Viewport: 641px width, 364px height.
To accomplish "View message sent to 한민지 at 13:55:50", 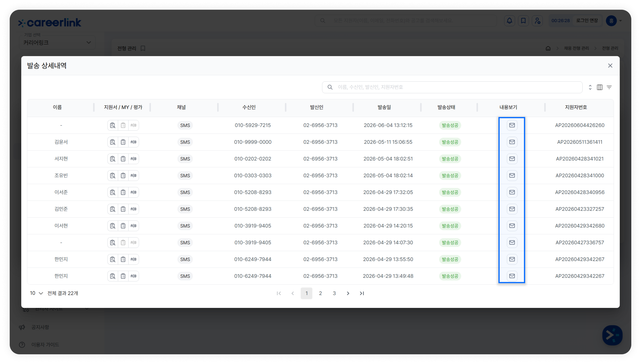I will [x=512, y=259].
